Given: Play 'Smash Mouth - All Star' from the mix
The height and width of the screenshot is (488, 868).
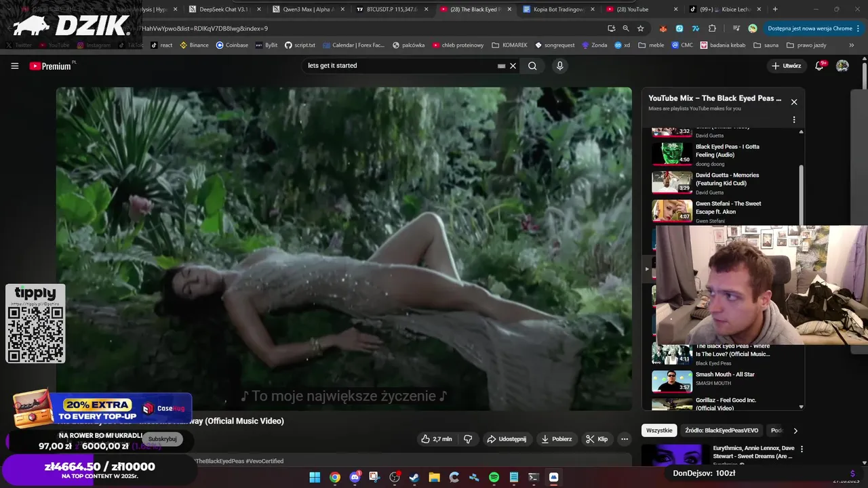Looking at the screenshot, I should (x=722, y=380).
